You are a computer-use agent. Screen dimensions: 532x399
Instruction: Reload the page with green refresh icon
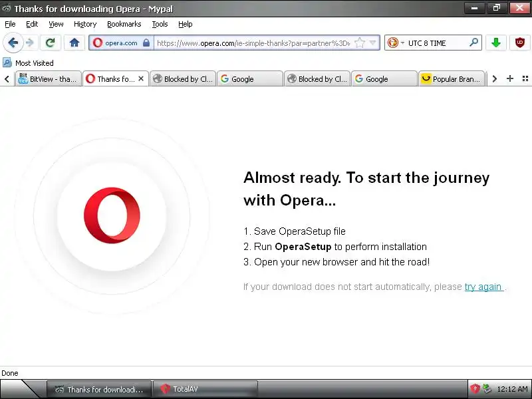tap(51, 43)
